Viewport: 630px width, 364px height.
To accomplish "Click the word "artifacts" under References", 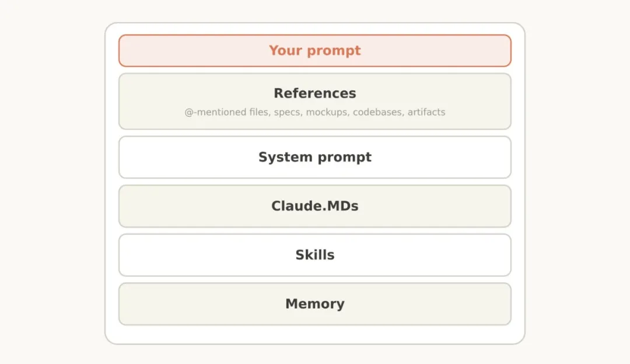I will coord(426,112).
